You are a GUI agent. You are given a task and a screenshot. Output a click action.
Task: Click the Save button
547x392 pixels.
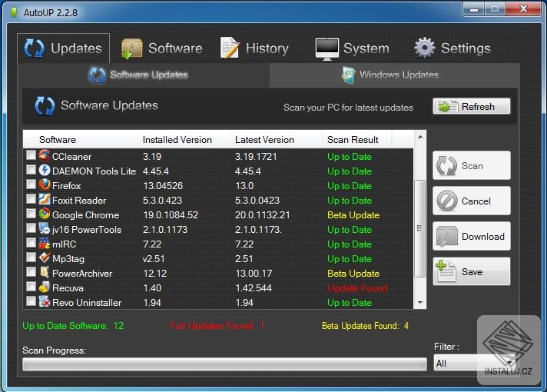pos(472,271)
